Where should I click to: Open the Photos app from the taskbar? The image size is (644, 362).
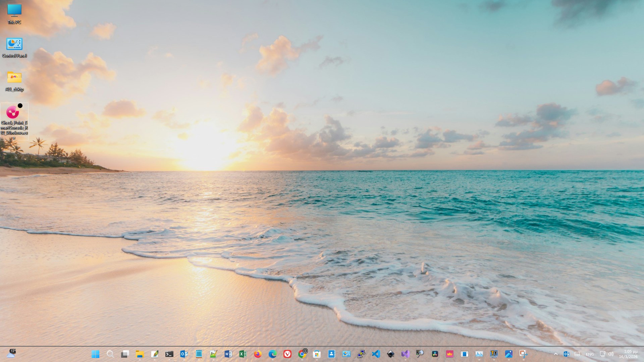(x=509, y=354)
